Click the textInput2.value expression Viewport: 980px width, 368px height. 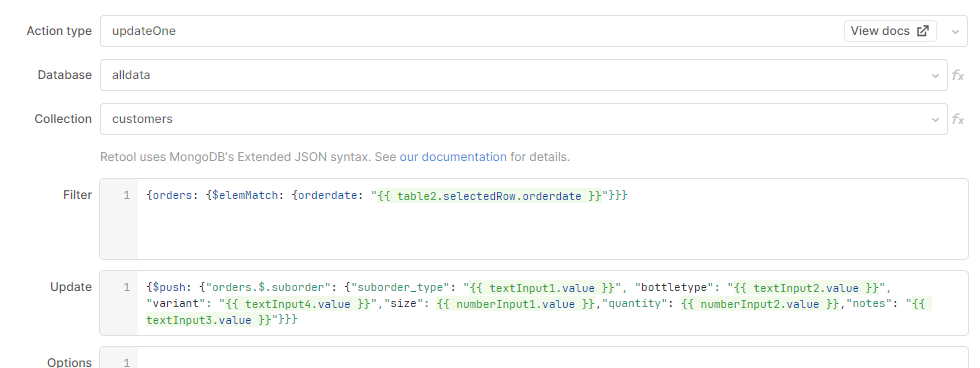click(x=806, y=288)
